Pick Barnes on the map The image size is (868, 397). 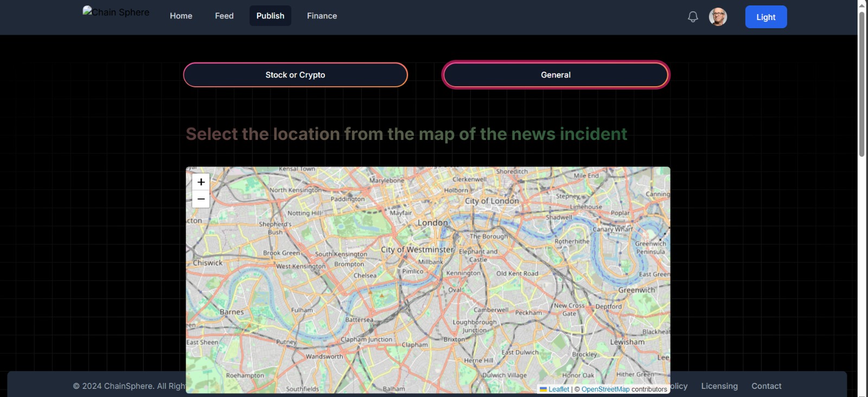(x=232, y=312)
